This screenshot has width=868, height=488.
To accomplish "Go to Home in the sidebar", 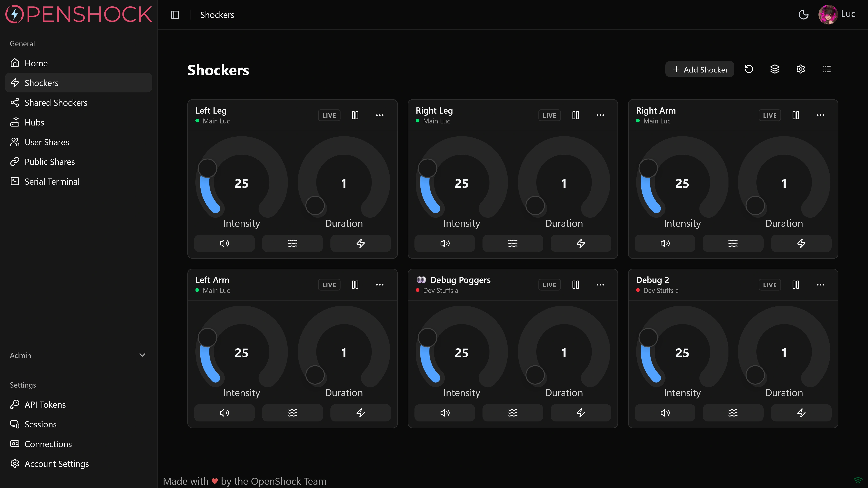I will pos(78,63).
